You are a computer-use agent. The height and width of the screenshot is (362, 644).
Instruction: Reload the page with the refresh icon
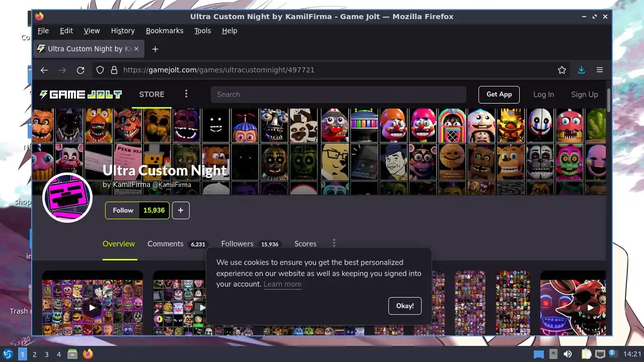pyautogui.click(x=80, y=70)
